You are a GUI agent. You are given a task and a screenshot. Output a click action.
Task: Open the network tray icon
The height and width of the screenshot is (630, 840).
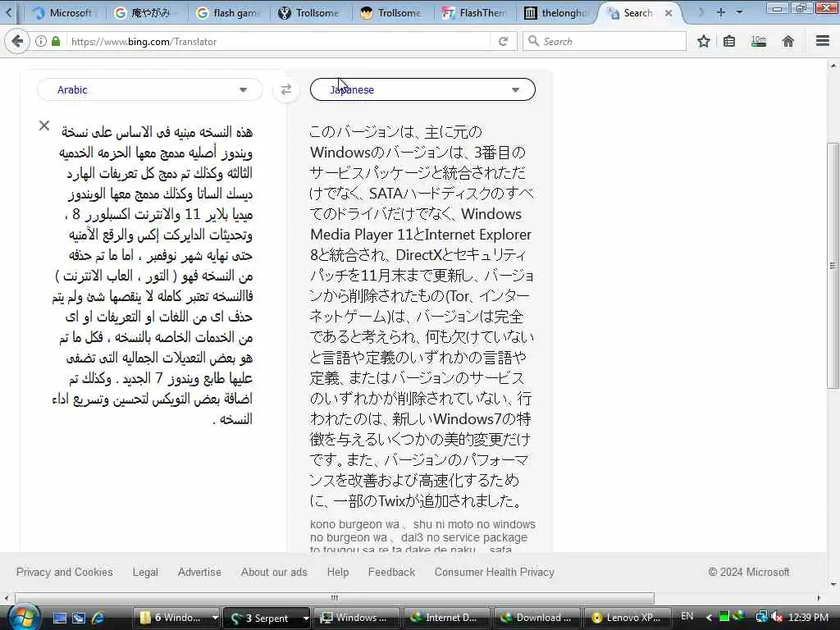pos(761,617)
